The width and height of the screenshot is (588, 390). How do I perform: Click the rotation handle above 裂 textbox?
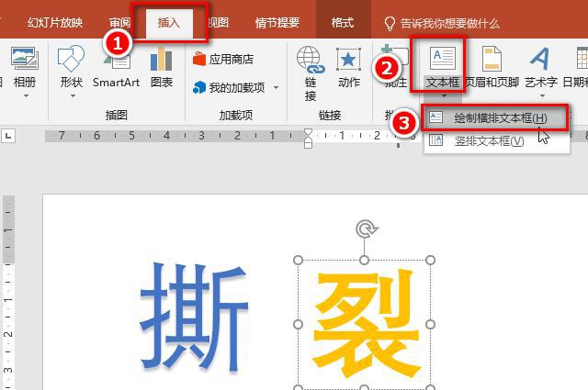(365, 228)
